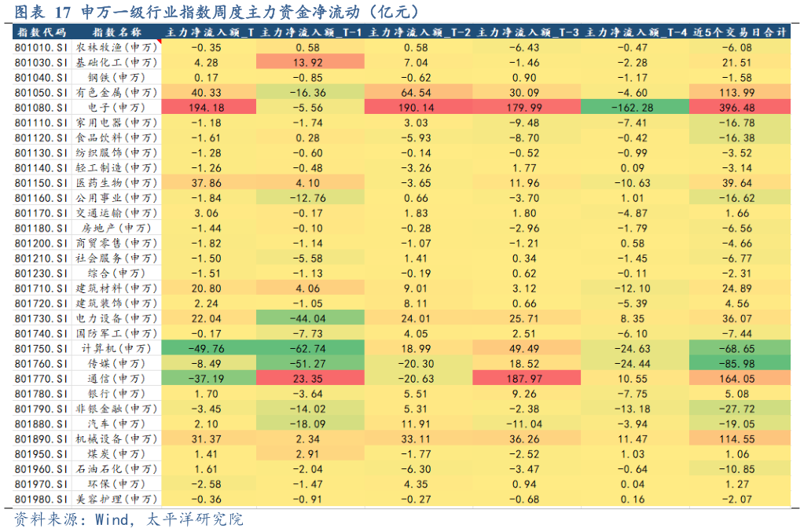Select the "计算机(申万)" name cell
Image resolution: width=804 pixels, height=532 pixels.
tap(116, 349)
